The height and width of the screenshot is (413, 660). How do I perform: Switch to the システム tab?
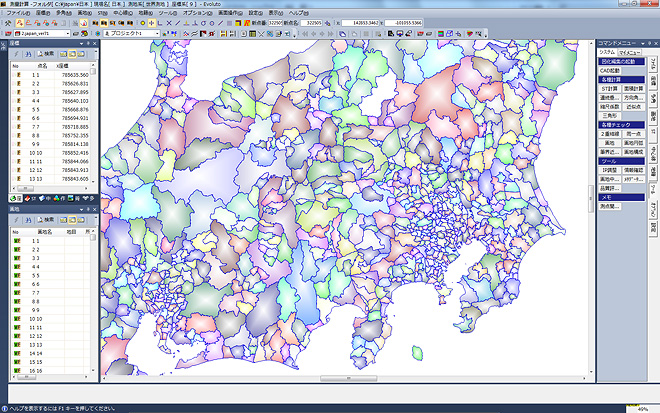point(607,52)
